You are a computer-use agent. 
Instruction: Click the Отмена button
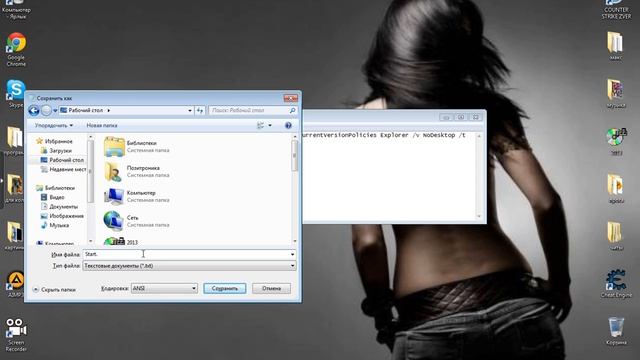(271, 289)
